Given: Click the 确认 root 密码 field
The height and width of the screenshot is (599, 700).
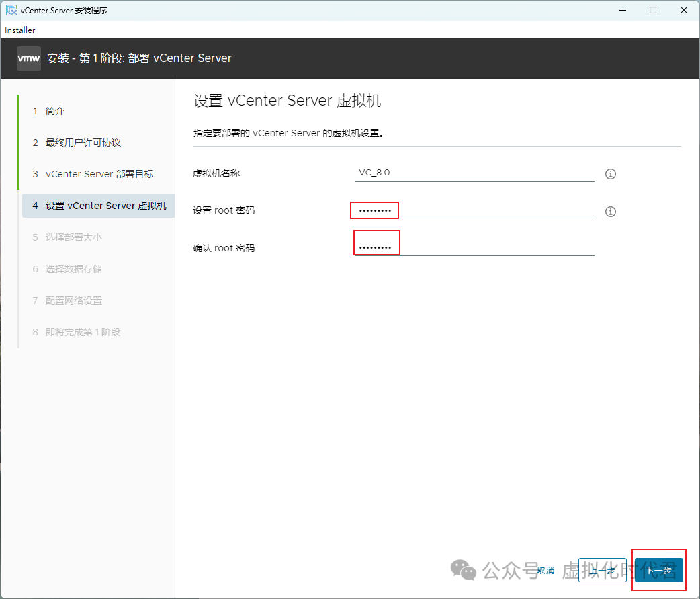Looking at the screenshot, I should tap(474, 247).
